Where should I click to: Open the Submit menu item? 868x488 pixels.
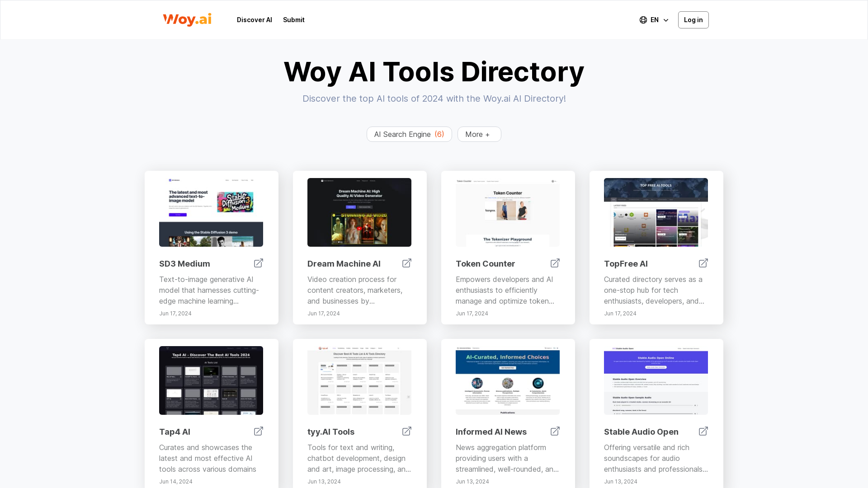click(x=294, y=19)
